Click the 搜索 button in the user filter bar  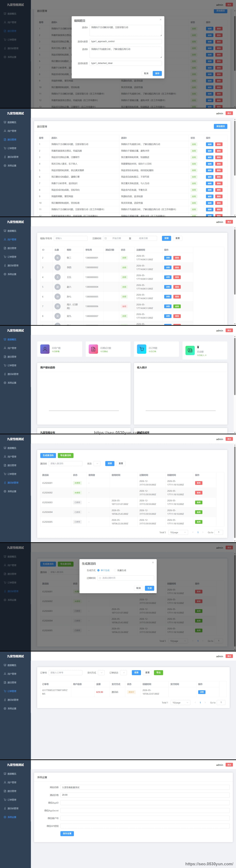pos(166,238)
